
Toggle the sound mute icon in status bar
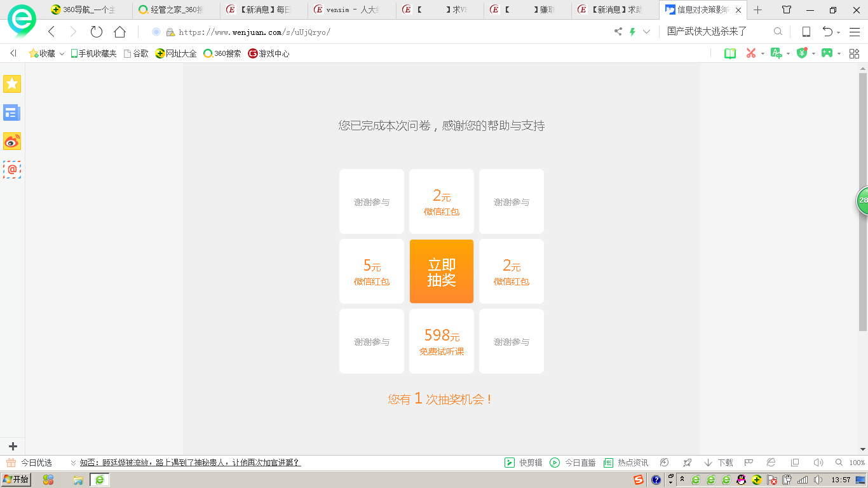coord(818,463)
